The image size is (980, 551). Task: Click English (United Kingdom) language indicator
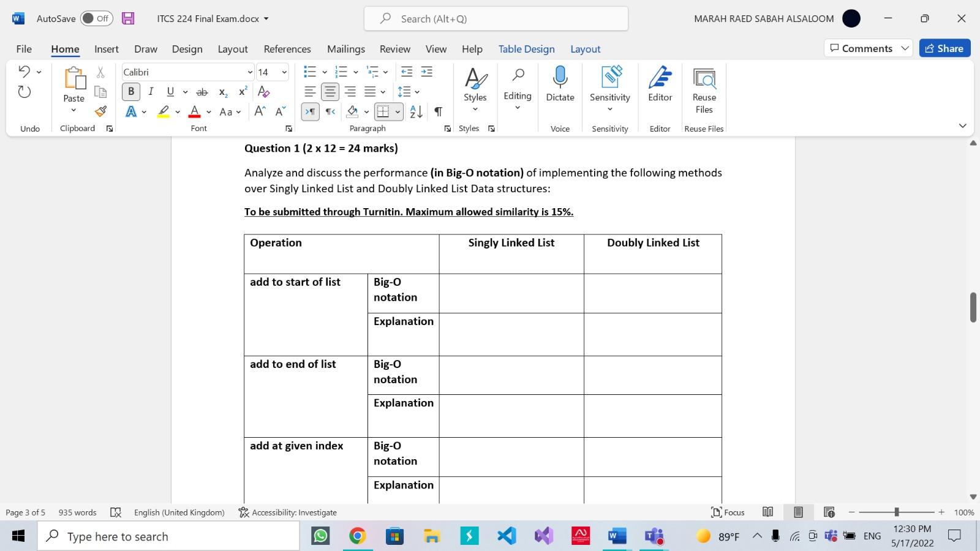coord(179,512)
